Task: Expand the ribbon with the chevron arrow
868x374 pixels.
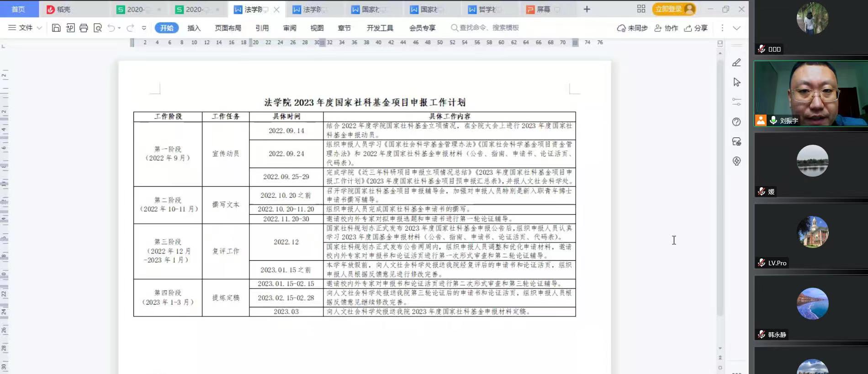Action: pyautogui.click(x=736, y=28)
